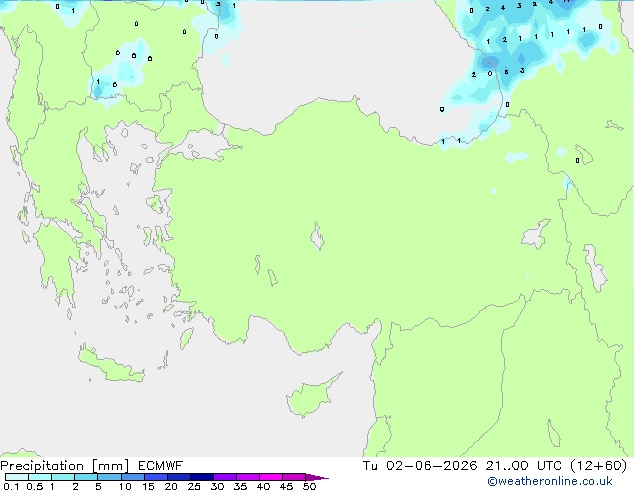
Task: Select the 0.5–1 mm legend swatch
Action: tap(40, 477)
